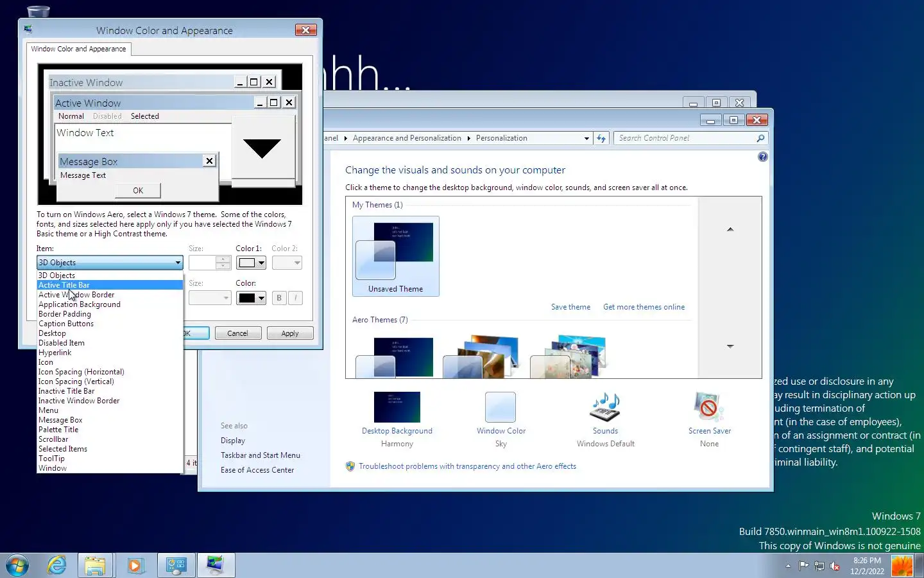Open the Action Center flag icon
The height and width of the screenshot is (578, 924).
(803, 566)
